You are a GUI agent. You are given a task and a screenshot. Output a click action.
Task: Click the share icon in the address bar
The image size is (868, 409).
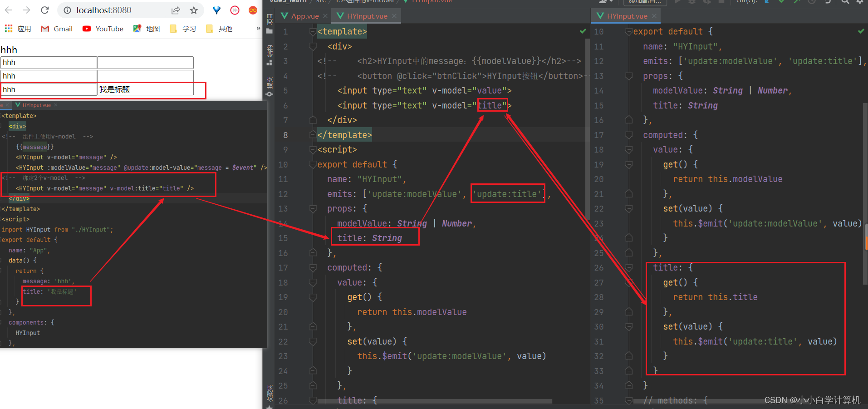click(x=176, y=10)
